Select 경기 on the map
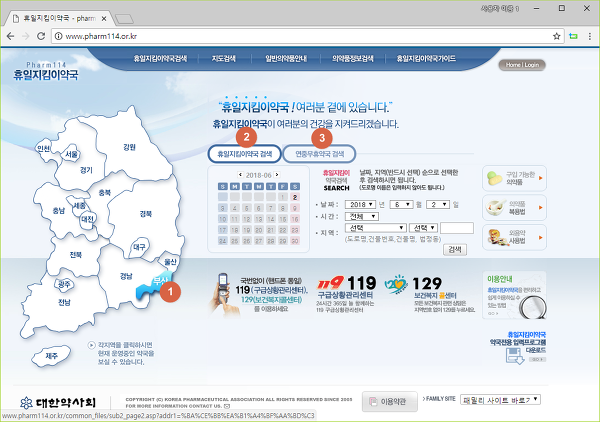 click(86, 170)
